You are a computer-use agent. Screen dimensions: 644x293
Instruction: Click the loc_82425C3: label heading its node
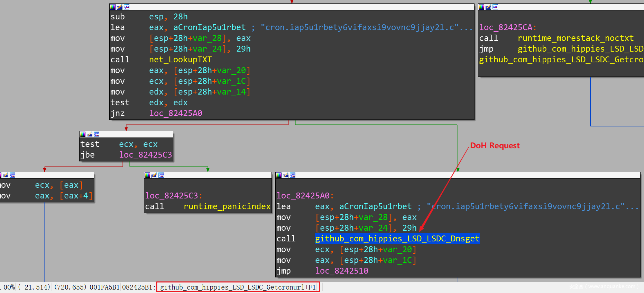(174, 196)
